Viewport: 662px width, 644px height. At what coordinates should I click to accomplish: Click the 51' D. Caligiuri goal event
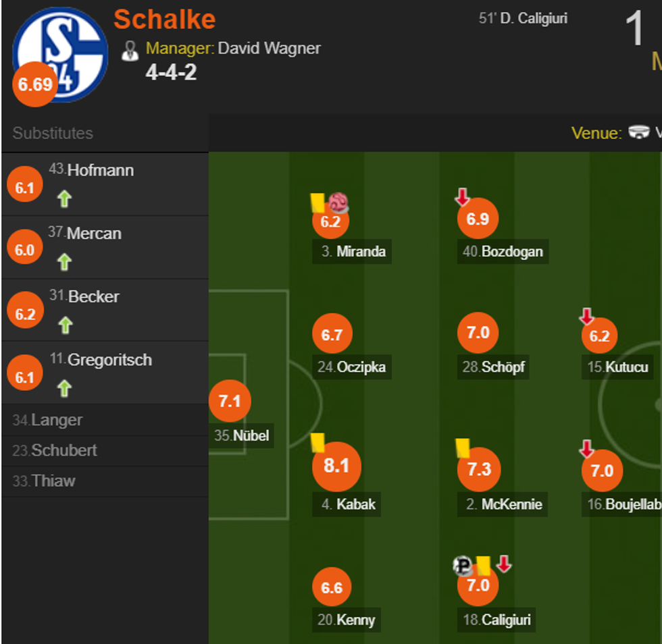pos(523,18)
